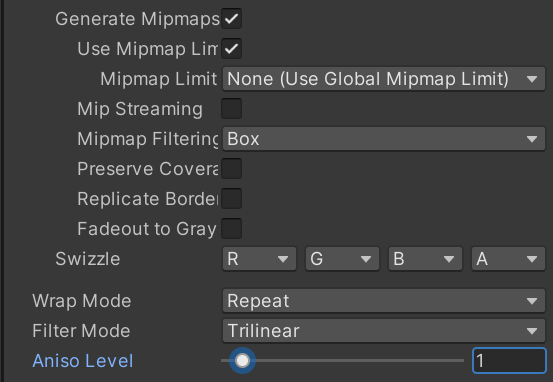Toggle the Use Mipmap Limits checkbox
The width and height of the screenshot is (553, 382).
coord(231,49)
